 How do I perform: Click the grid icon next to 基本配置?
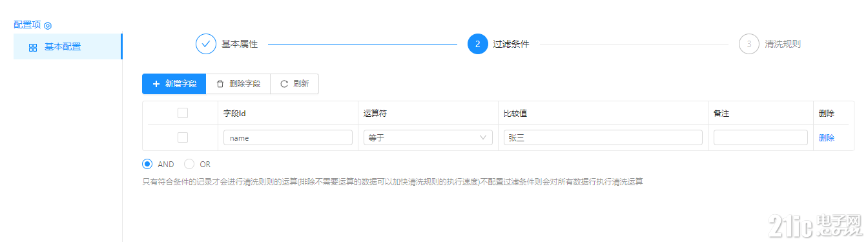(33, 48)
